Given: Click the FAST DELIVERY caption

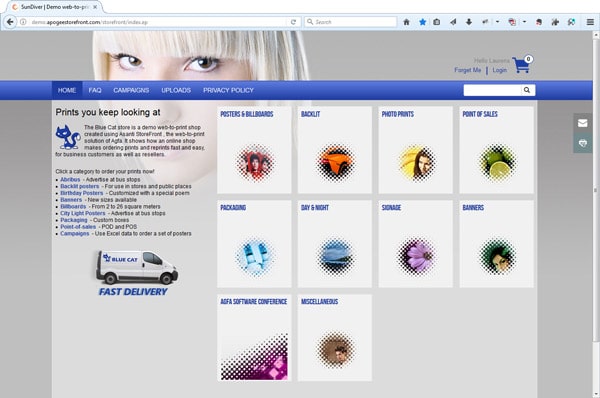Looking at the screenshot, I should click(133, 292).
